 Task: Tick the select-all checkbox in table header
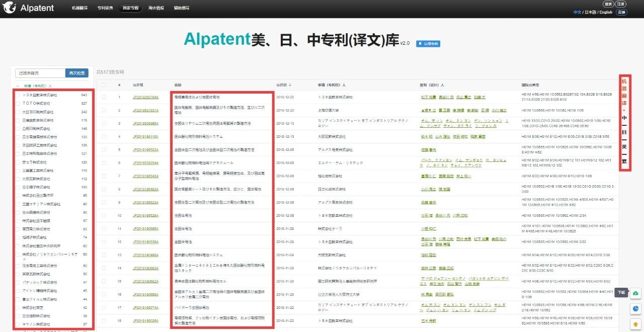104,85
